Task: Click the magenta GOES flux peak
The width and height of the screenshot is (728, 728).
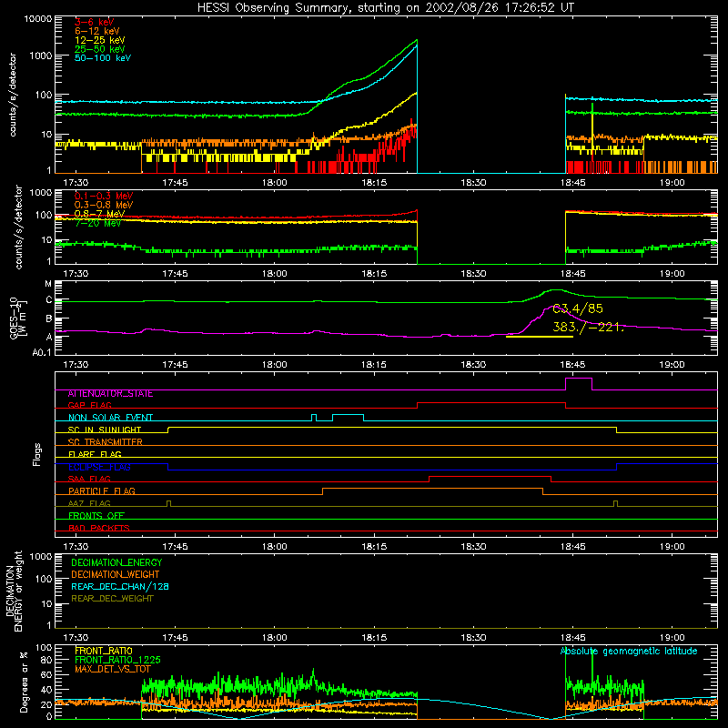Action: 551,306
